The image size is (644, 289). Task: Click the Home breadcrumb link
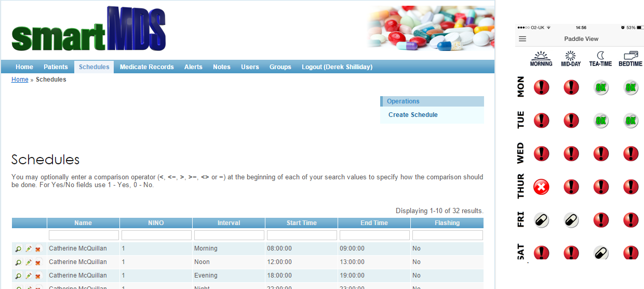20,80
